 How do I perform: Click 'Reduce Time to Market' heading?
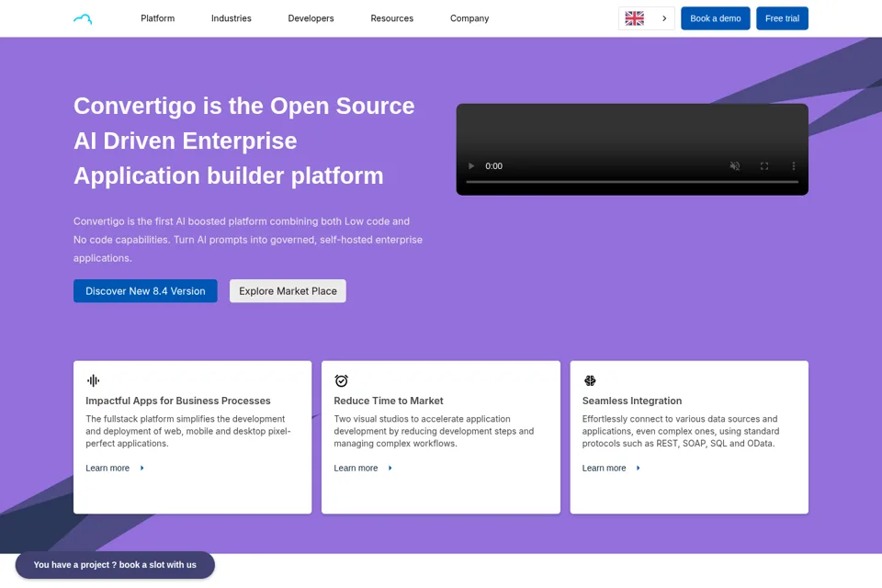click(x=388, y=401)
